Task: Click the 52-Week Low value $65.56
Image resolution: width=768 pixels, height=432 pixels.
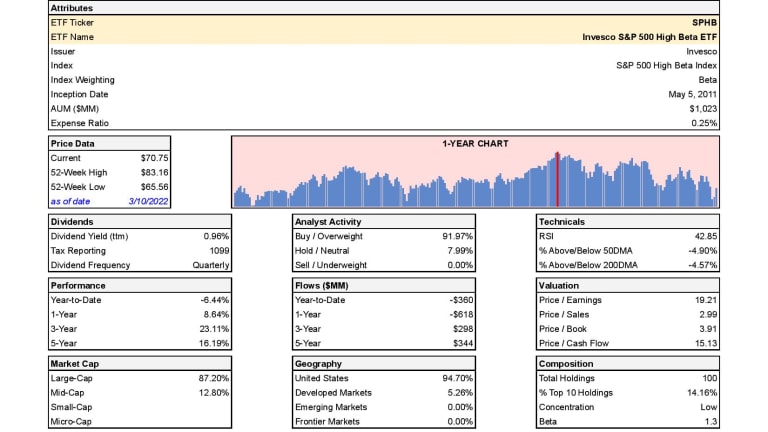Action: coord(154,187)
